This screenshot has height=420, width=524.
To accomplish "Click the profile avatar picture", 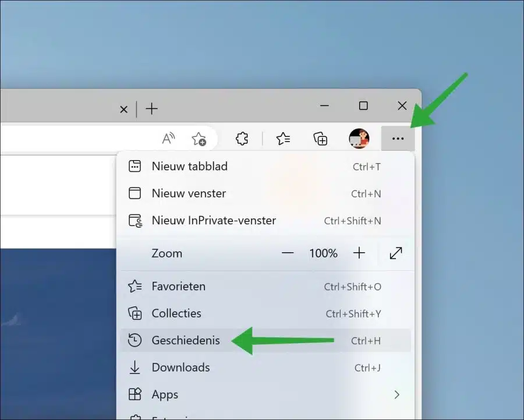I will click(x=359, y=139).
